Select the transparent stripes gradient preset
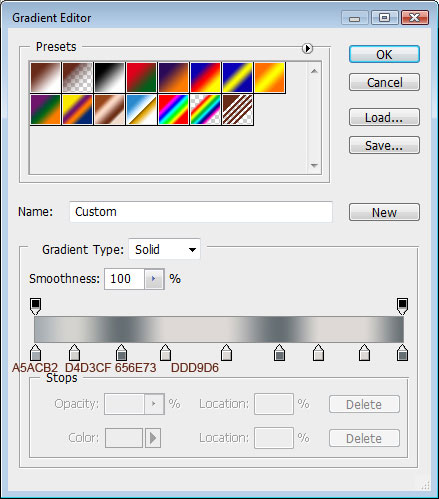Screen dimensions: 439x499 pos(237,110)
